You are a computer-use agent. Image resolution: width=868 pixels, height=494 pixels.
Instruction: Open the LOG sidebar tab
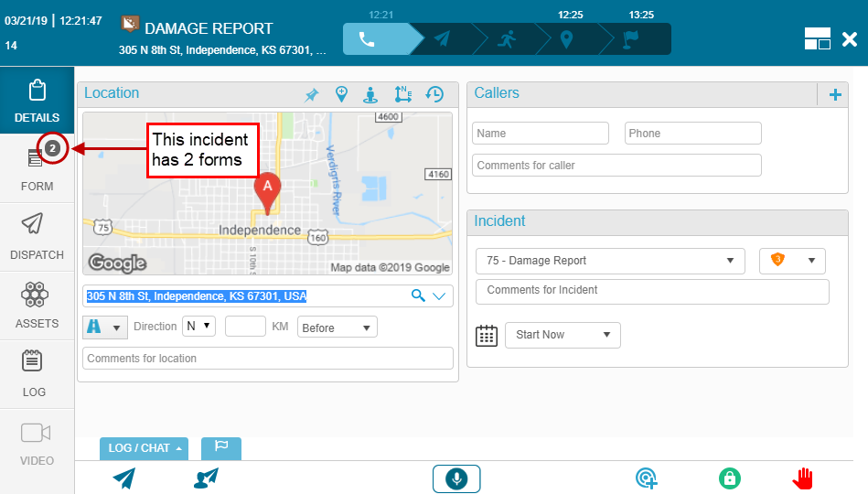click(x=38, y=374)
